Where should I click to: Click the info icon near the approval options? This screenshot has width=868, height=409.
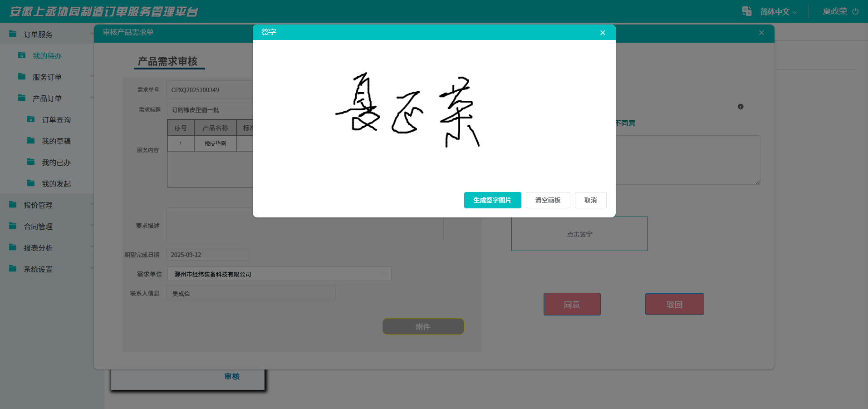pos(740,106)
